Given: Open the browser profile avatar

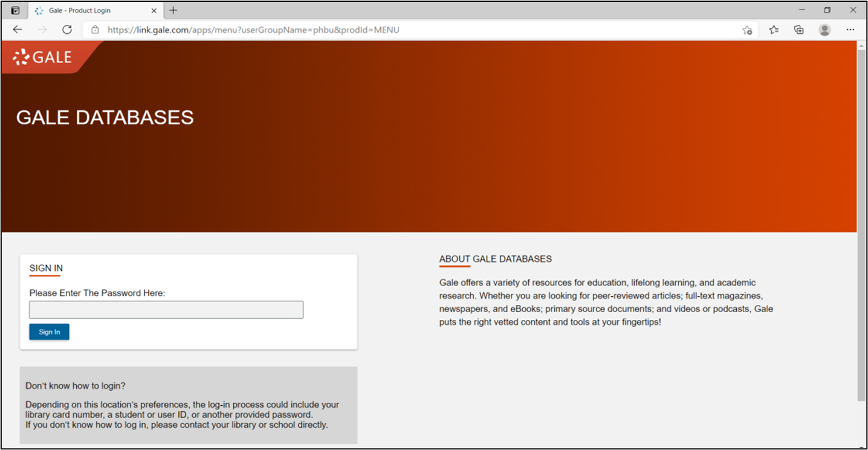Looking at the screenshot, I should click(824, 30).
